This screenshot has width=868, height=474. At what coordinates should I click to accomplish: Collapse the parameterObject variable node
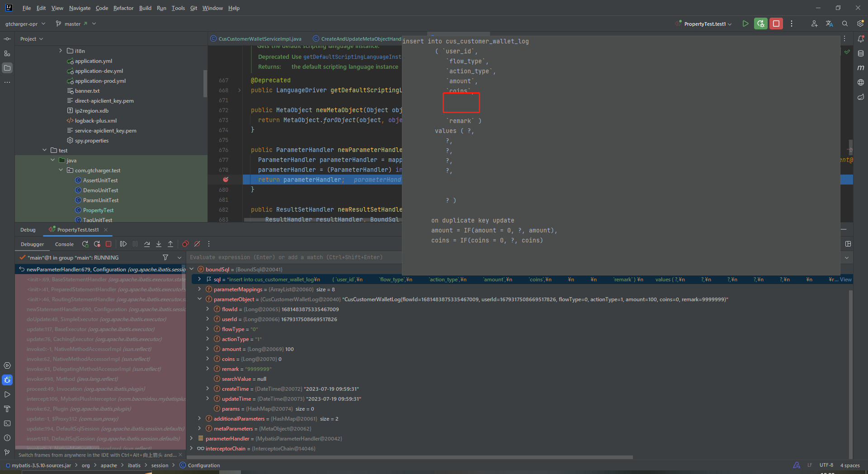pos(199,299)
